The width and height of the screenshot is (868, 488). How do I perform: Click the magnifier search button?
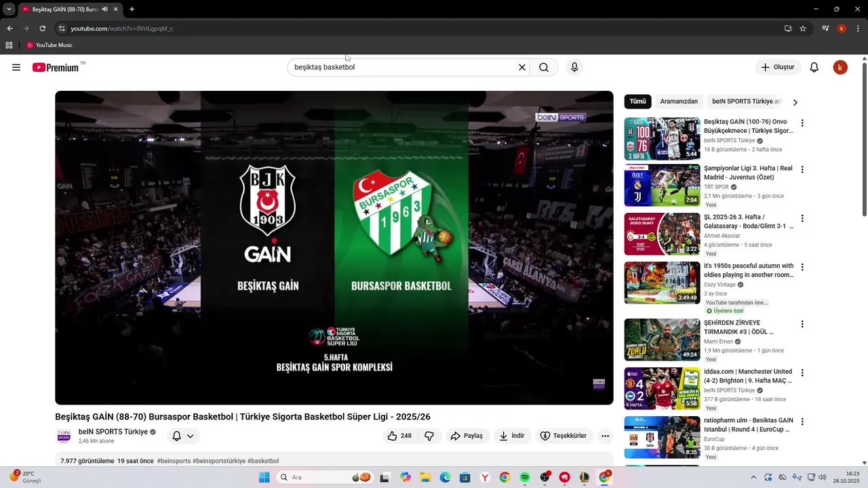544,67
